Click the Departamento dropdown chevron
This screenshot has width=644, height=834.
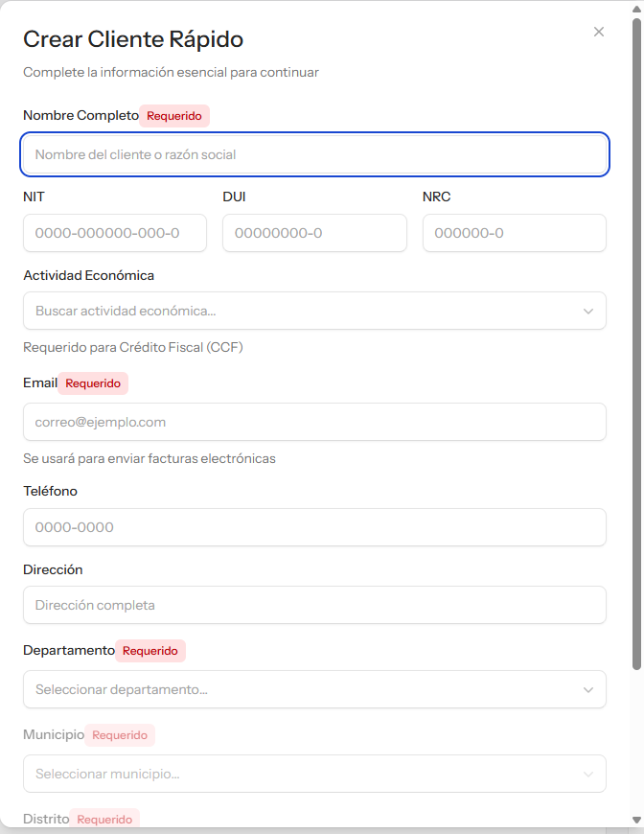pos(588,690)
